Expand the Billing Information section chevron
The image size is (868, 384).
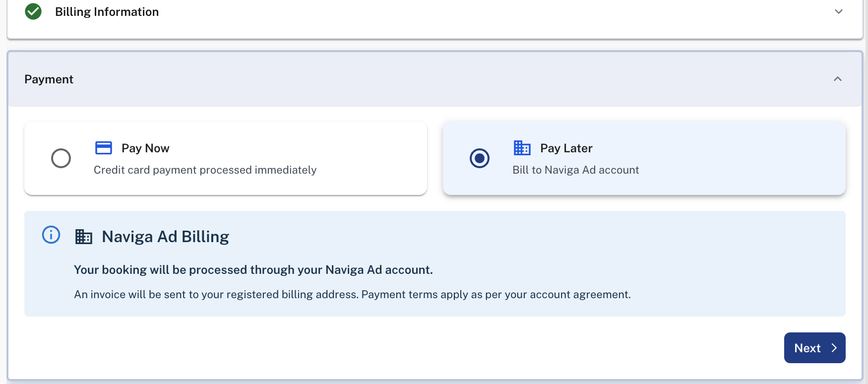(838, 11)
